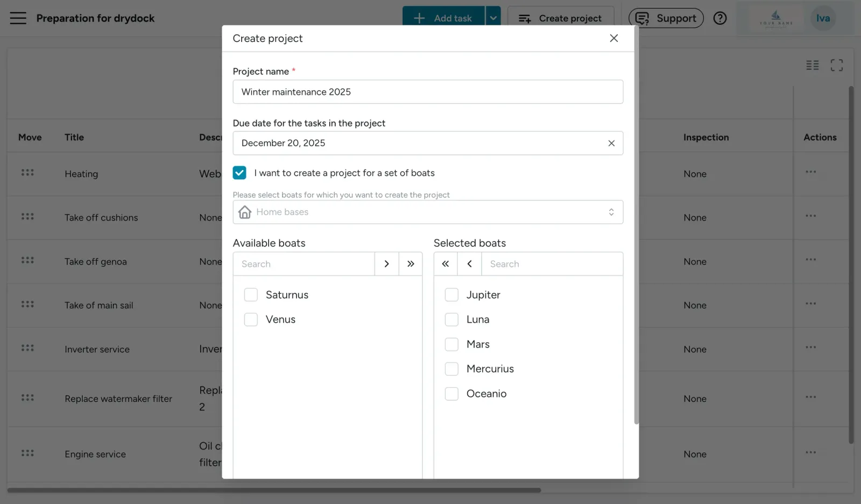Screen dimensions: 861x504
Task: Clear the December 20, 2025 due date
Action: coord(611,143)
